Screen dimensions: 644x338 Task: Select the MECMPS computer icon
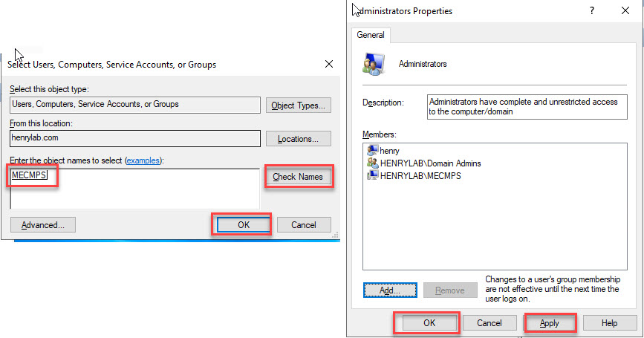pos(372,175)
